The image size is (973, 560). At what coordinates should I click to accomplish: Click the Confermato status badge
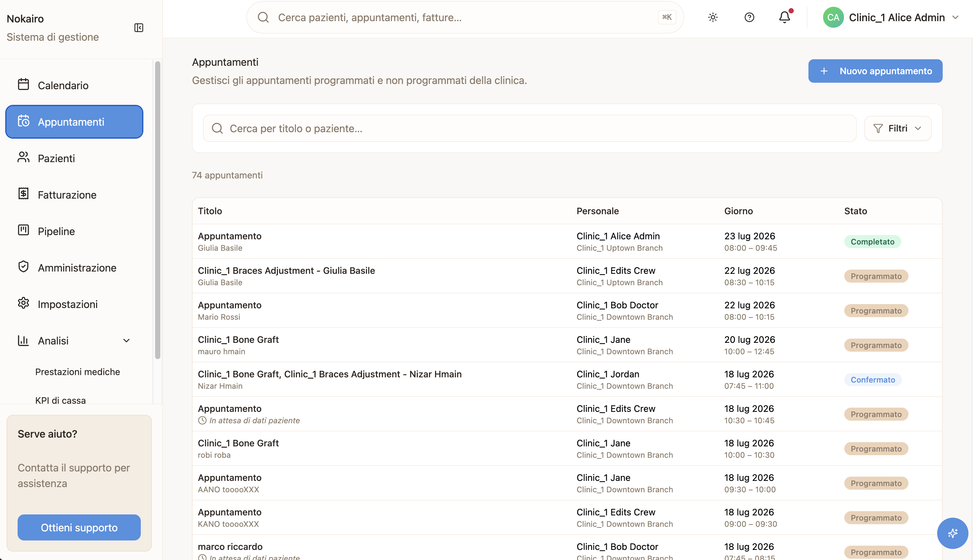[873, 380]
